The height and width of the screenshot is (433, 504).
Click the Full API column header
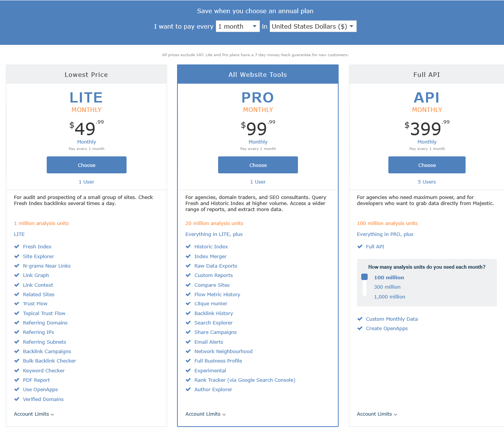(x=426, y=75)
